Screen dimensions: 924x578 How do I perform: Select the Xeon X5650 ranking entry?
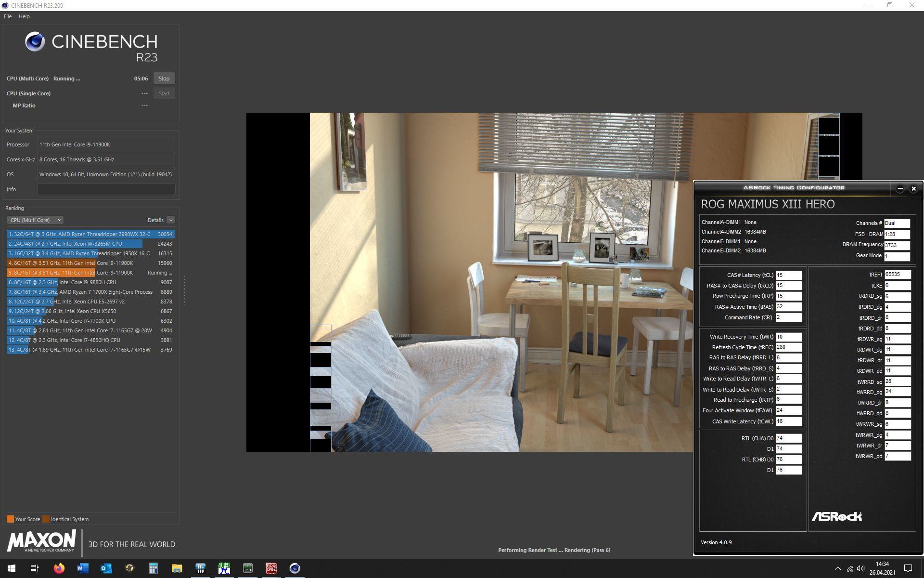90,311
